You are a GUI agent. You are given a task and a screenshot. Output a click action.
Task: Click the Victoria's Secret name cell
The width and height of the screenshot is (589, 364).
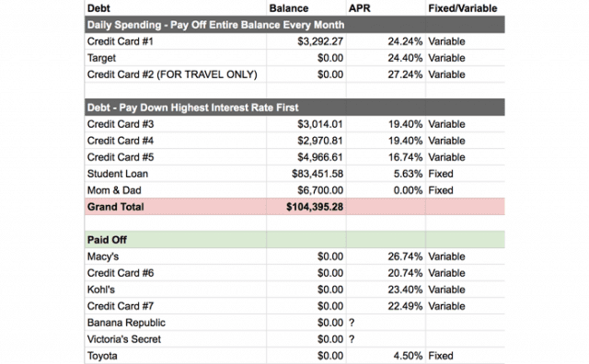pos(176,339)
